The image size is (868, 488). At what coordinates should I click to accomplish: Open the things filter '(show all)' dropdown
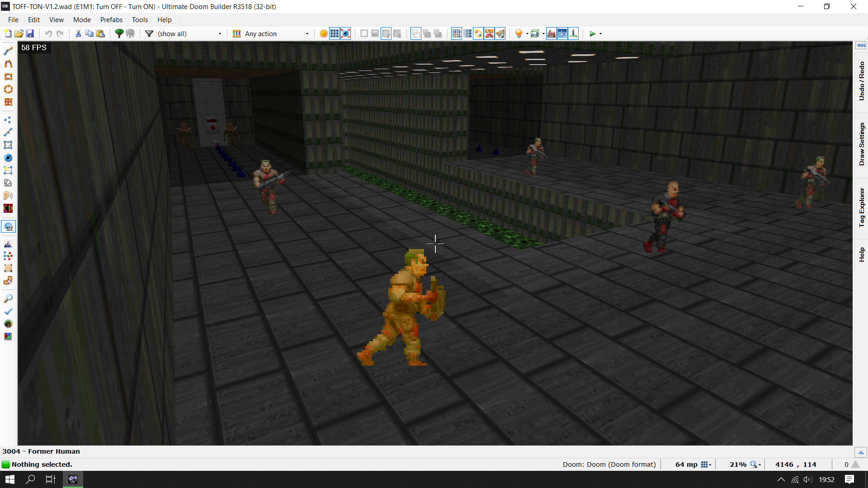click(190, 33)
